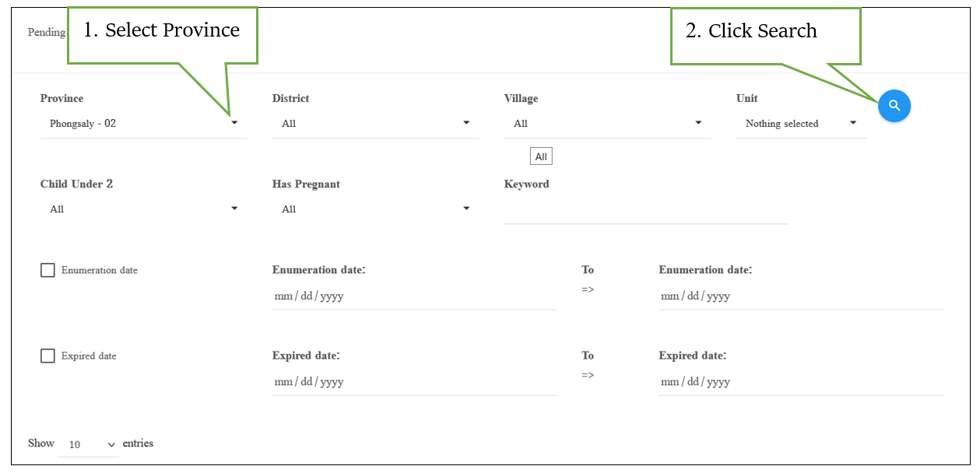The height and width of the screenshot is (473, 980).
Task: Click the 'All' tooltip under Village
Action: tap(541, 156)
